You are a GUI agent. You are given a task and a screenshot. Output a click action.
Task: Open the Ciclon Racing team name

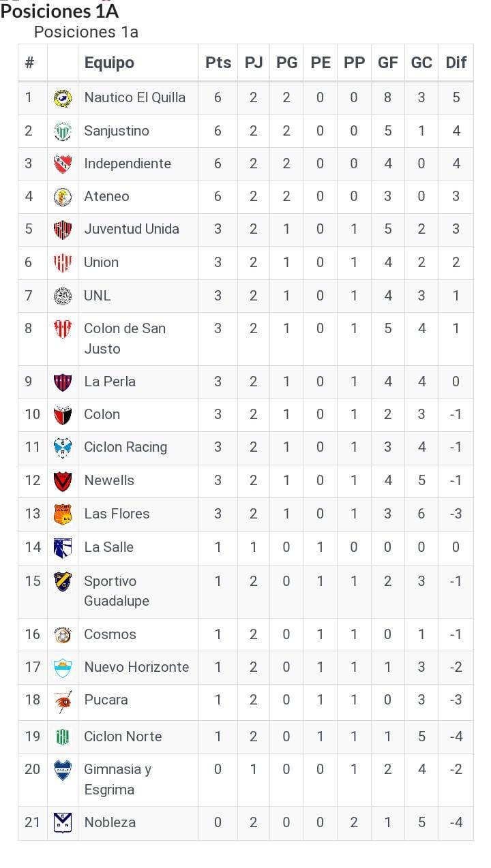click(125, 448)
